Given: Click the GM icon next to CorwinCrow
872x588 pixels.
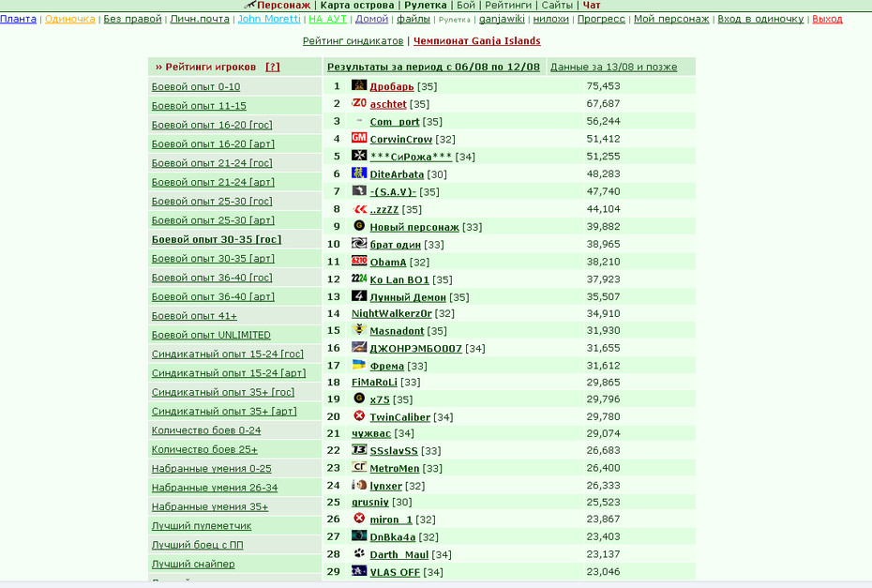Looking at the screenshot, I should click(359, 138).
